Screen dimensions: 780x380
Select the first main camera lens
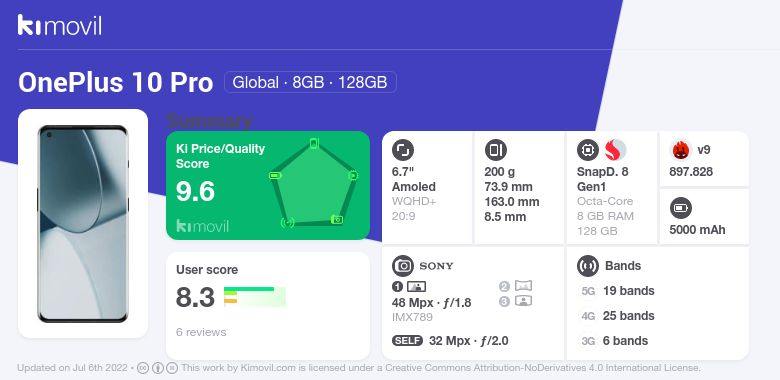click(x=409, y=286)
